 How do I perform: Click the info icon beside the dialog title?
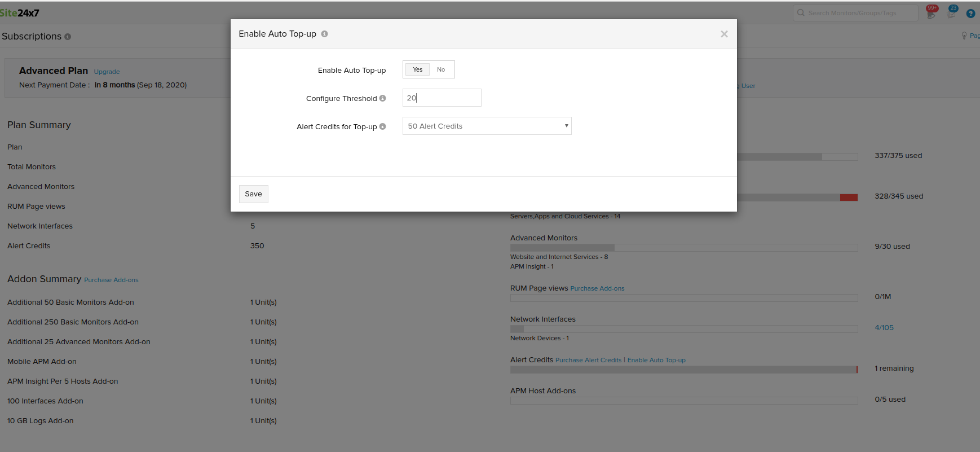click(x=324, y=34)
